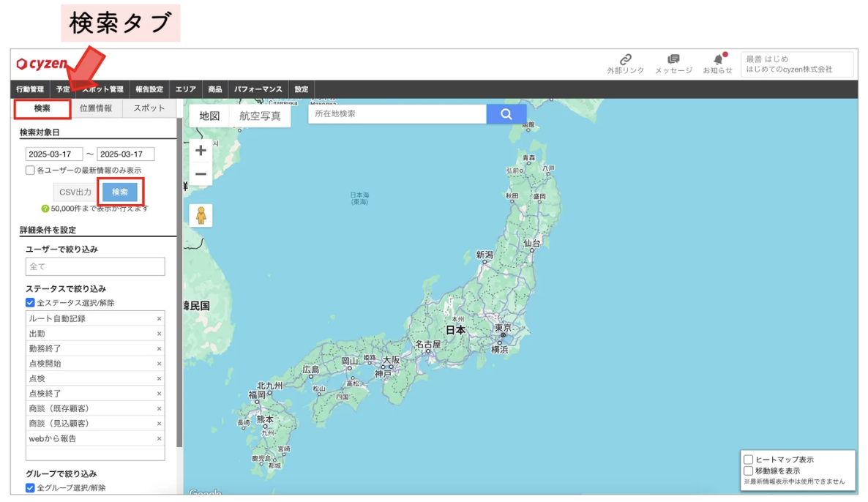This screenshot has height=502, width=868.
Task: Click 広島 on the map
Action: [310, 369]
